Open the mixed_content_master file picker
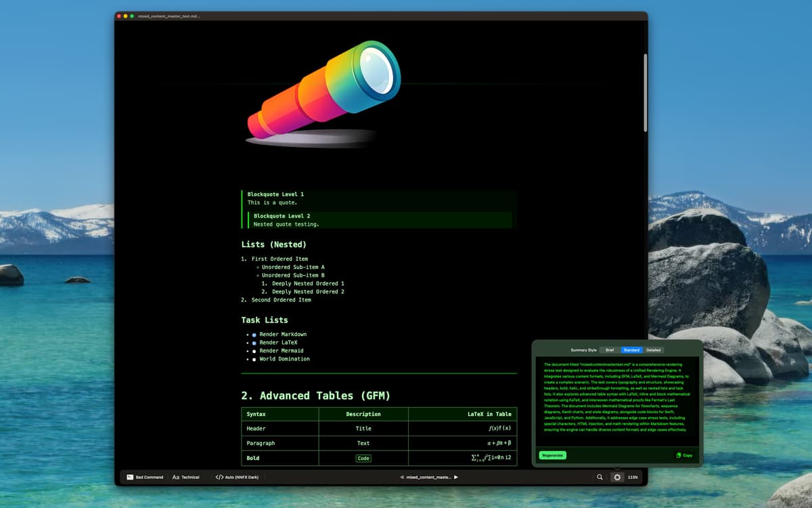 [x=429, y=478]
